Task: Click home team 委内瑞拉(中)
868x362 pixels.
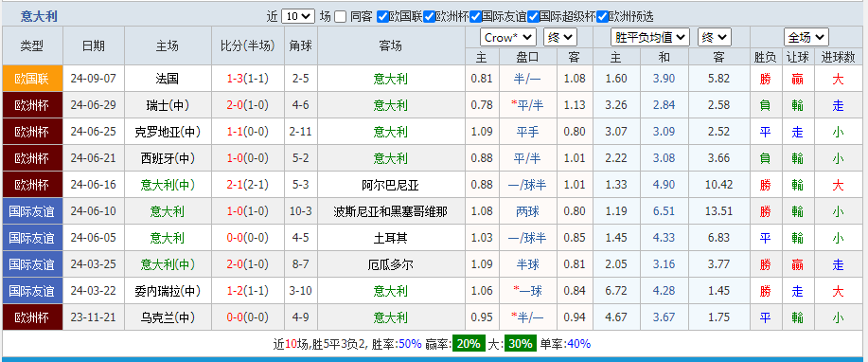Action: 168,291
